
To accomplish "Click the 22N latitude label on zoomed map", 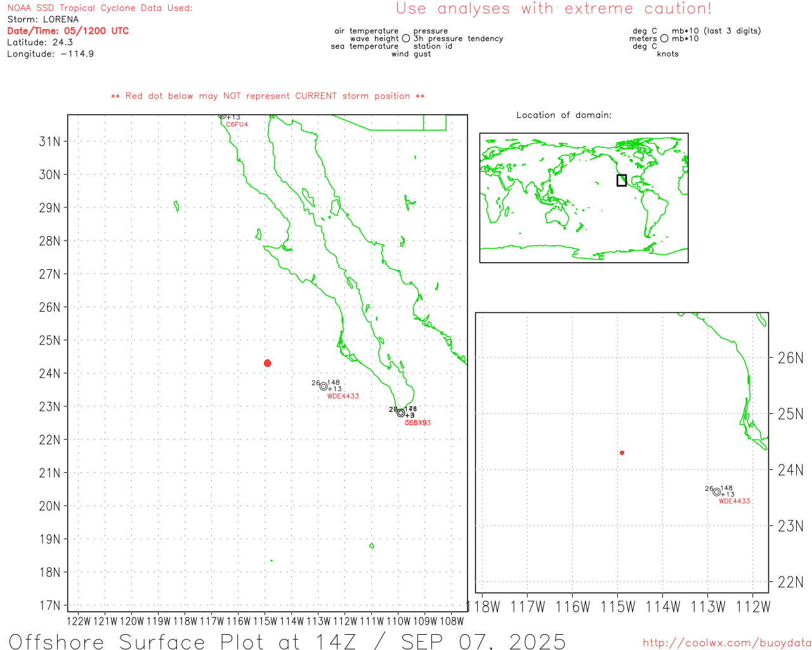I will tap(790, 582).
